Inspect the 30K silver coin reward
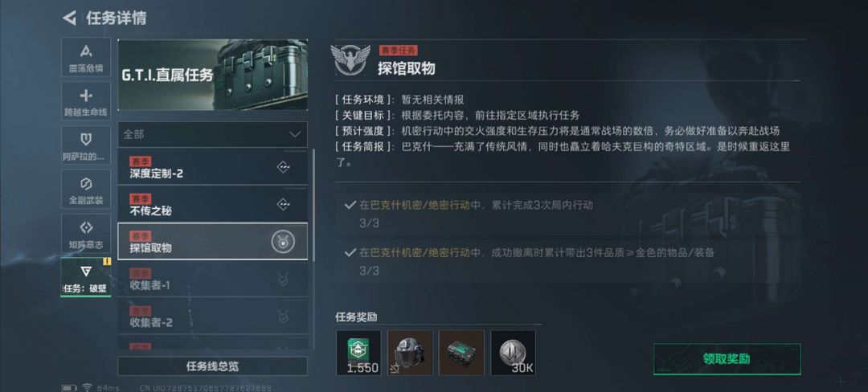868x392 pixels. 513,353
